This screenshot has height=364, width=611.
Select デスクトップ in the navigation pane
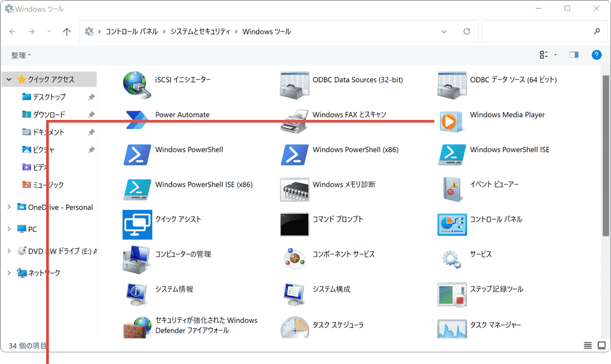pyautogui.click(x=49, y=97)
